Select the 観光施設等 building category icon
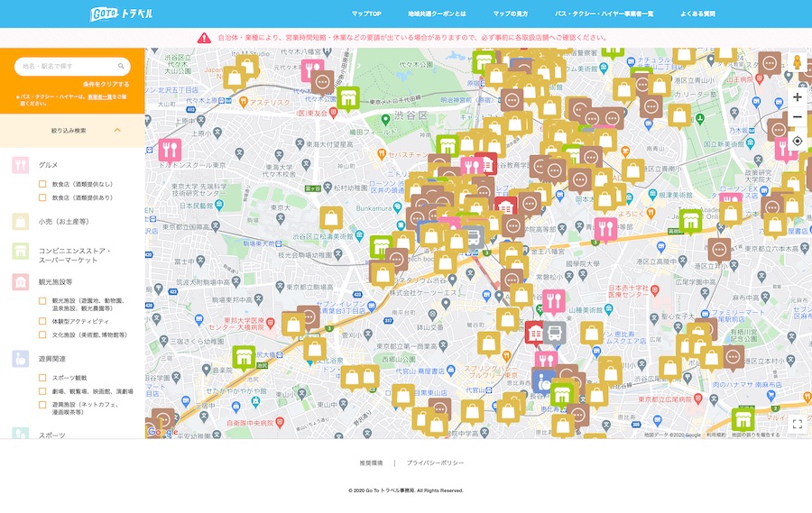The width and height of the screenshot is (812, 513). [x=20, y=282]
